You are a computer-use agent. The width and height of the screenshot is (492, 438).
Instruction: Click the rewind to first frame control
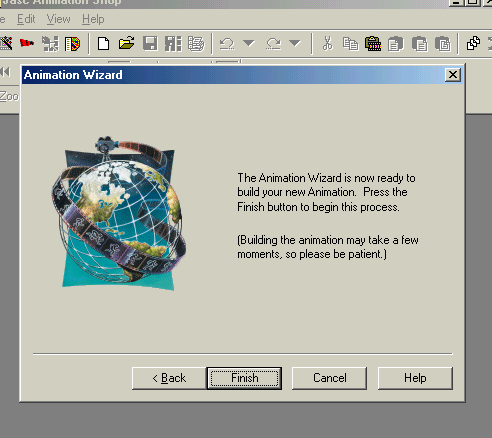6,72
